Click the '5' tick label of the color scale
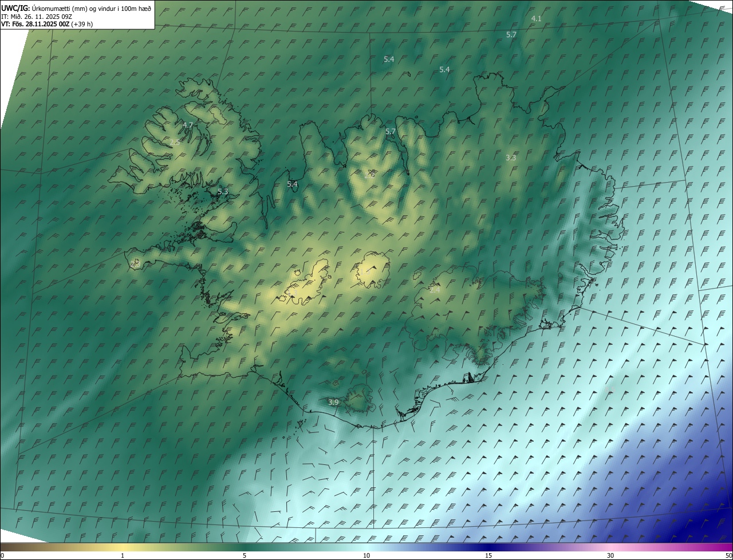The height and width of the screenshot is (560, 733). [x=245, y=555]
